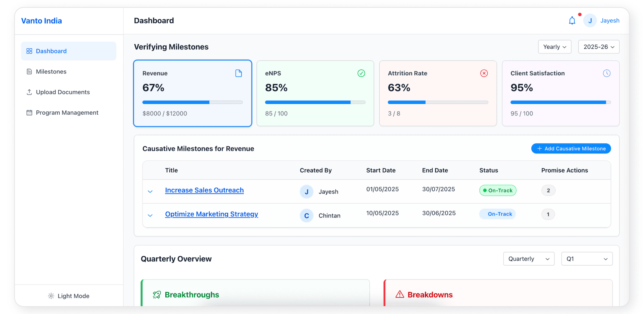The height and width of the screenshot is (314, 644).
Task: Click blue On-Track status for Optimize Marketing Strategy
Action: [498, 214]
